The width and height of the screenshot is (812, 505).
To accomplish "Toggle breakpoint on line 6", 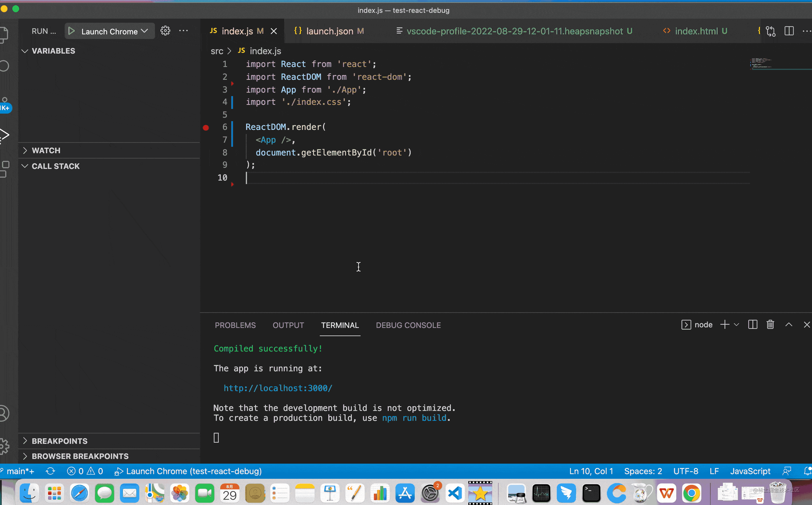I will 206,128.
